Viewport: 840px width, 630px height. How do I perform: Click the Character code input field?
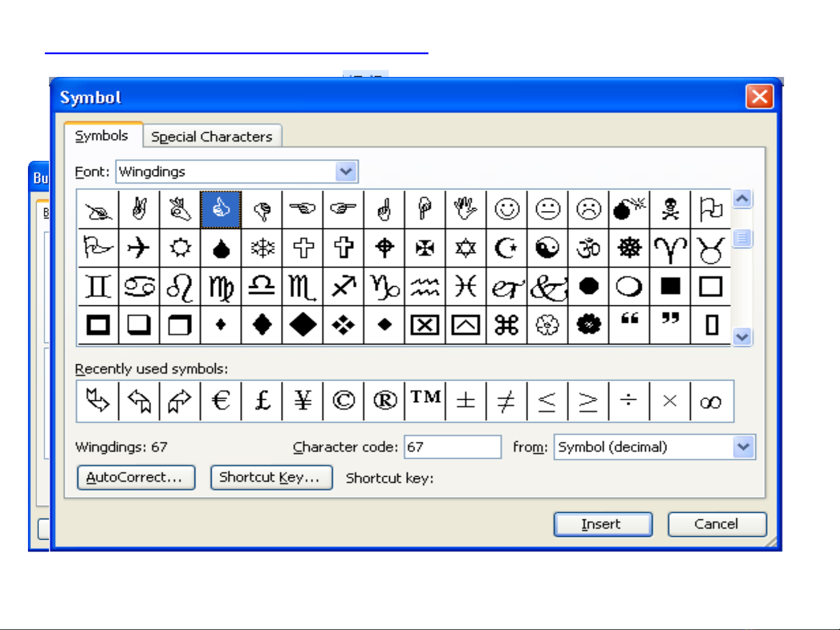pos(452,447)
